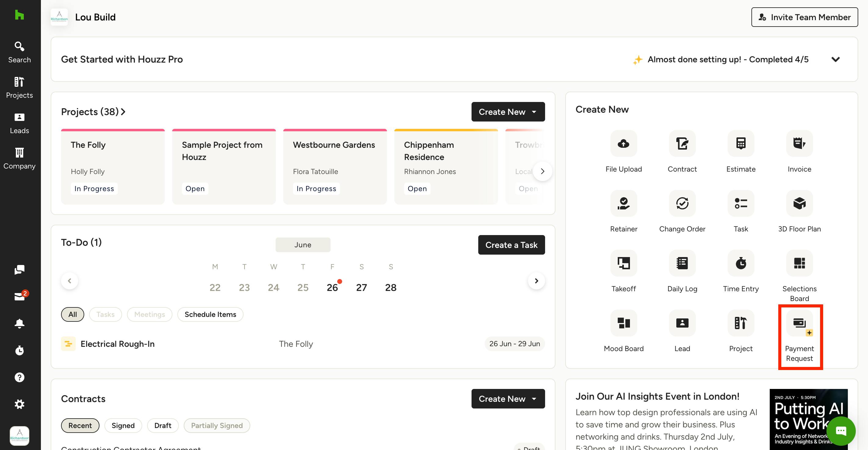
Task: Go to previous week in To-Do calendar
Action: (69, 281)
